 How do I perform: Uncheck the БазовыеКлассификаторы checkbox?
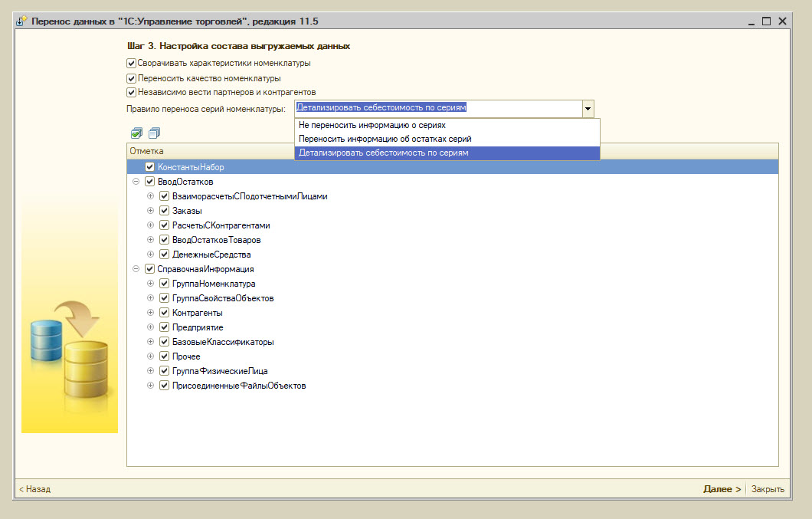click(x=164, y=342)
